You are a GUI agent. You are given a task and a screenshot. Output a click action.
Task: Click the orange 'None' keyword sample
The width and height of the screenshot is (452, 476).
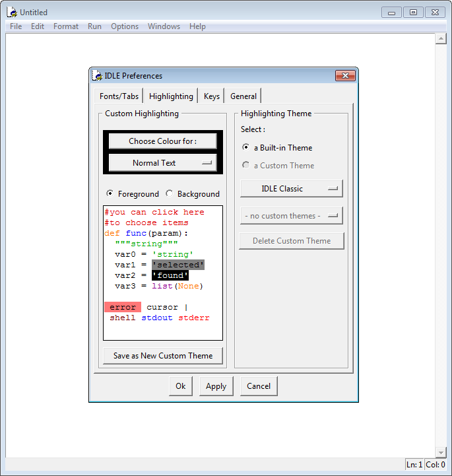(x=188, y=286)
